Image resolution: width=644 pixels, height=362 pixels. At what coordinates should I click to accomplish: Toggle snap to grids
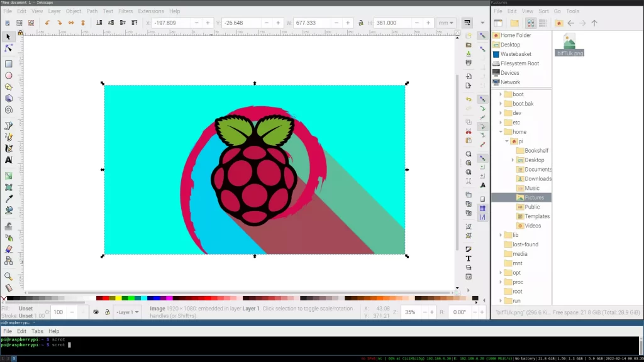(483, 209)
